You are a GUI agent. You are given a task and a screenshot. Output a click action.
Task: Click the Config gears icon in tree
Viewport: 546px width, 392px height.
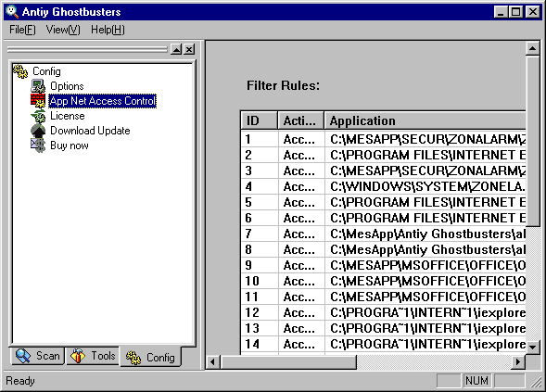(x=20, y=71)
